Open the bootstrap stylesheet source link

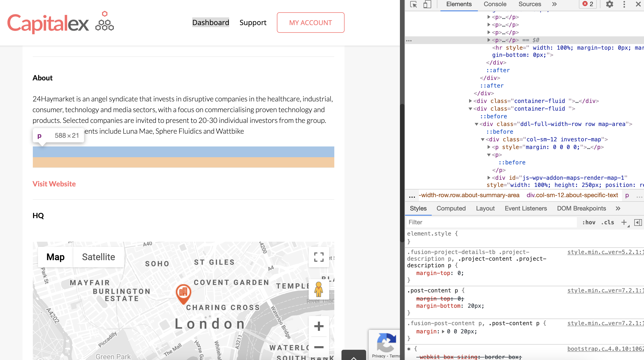click(x=605, y=349)
